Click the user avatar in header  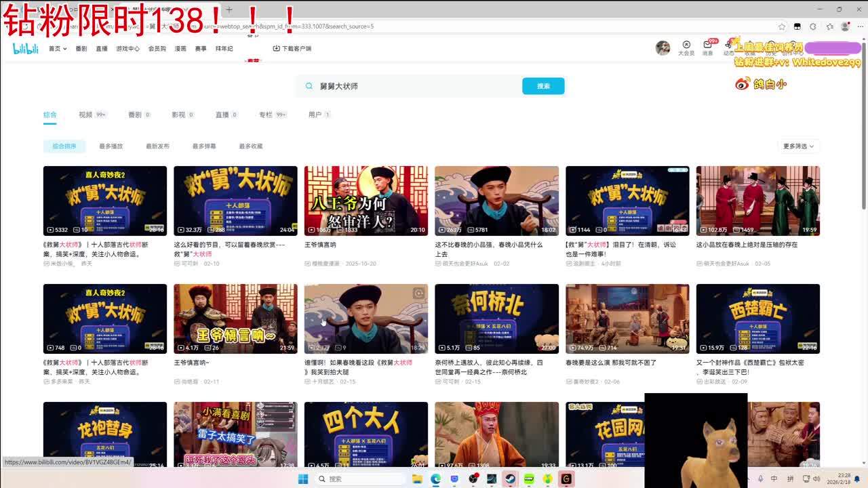tap(663, 48)
